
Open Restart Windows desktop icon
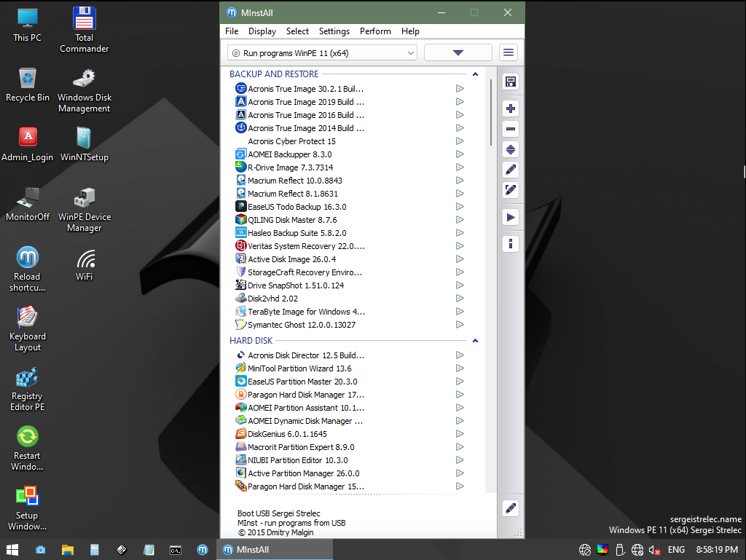pyautogui.click(x=27, y=449)
